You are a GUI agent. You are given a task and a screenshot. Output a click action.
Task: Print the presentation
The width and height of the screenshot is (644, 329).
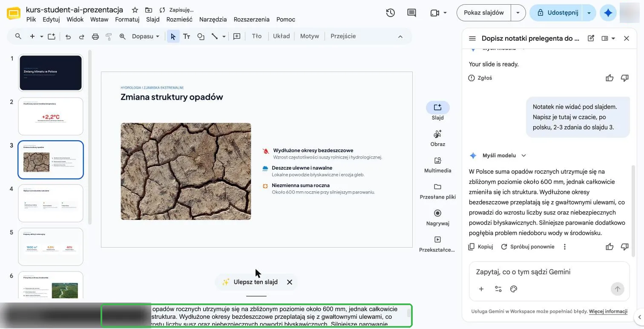95,36
